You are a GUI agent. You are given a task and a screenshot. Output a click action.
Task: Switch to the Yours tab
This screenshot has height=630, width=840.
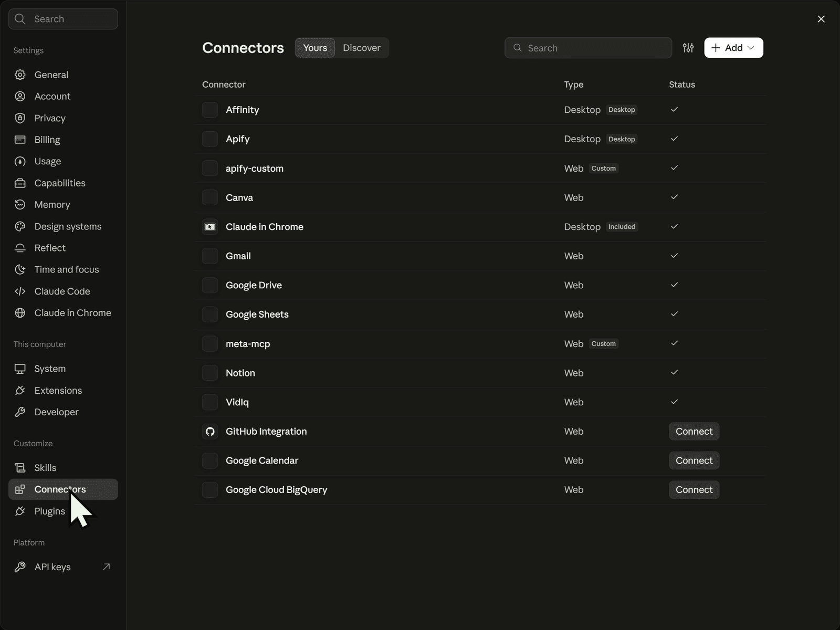tap(315, 48)
